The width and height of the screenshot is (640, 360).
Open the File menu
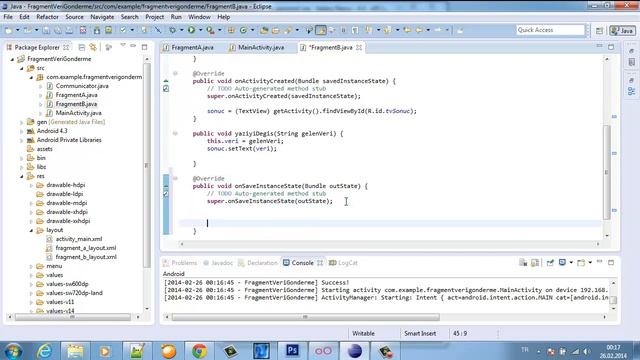8,17
